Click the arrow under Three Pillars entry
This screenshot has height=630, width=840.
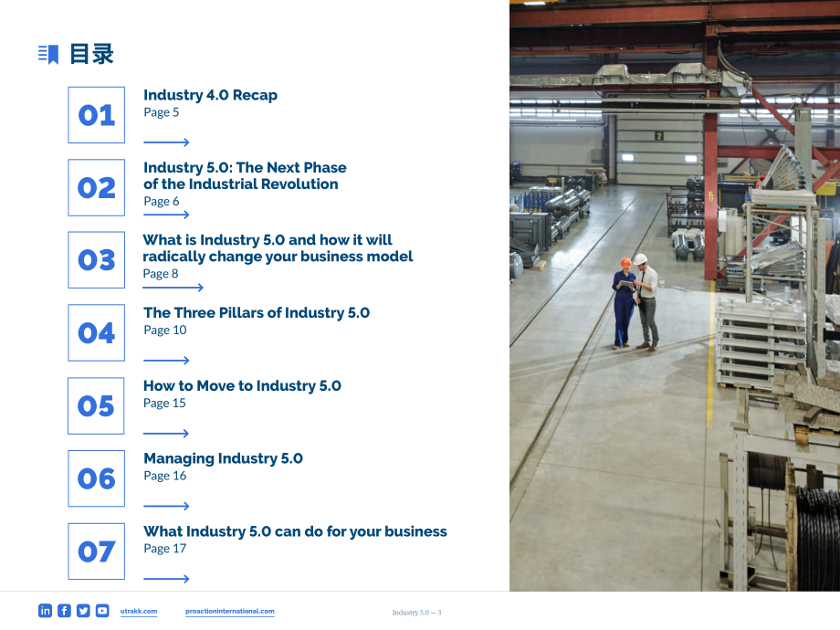[166, 360]
